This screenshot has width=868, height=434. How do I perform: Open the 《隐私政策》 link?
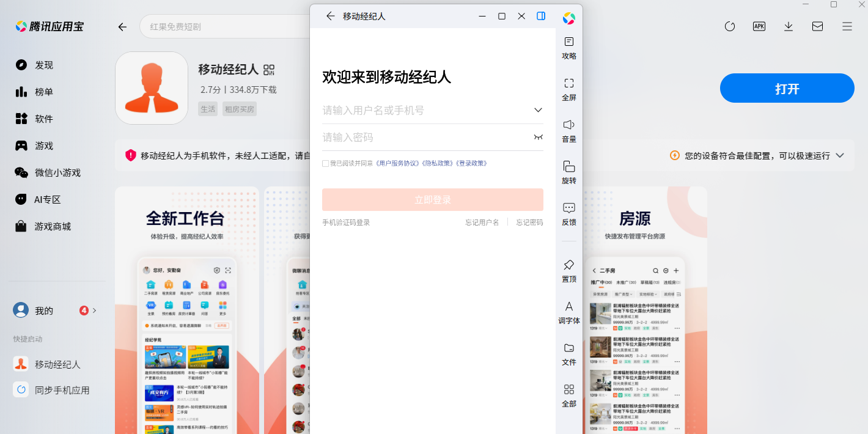click(x=438, y=163)
